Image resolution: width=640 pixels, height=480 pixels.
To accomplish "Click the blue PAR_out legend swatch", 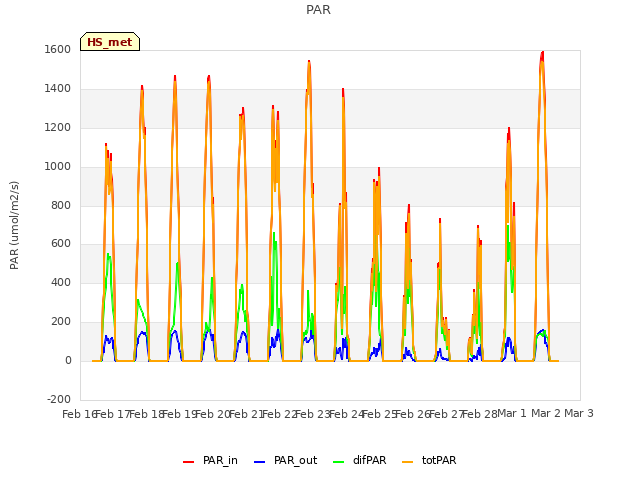I will click(x=259, y=462).
